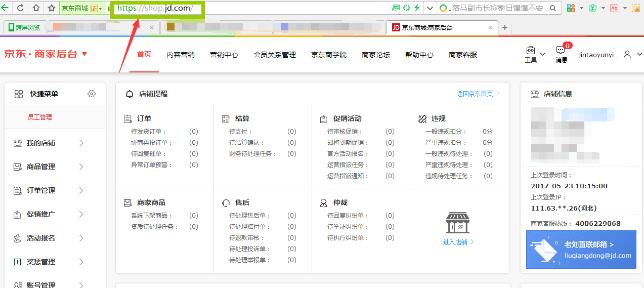644x288 pixels.
Task: Open the 京东商学院 nav item
Action: pyautogui.click(x=329, y=55)
